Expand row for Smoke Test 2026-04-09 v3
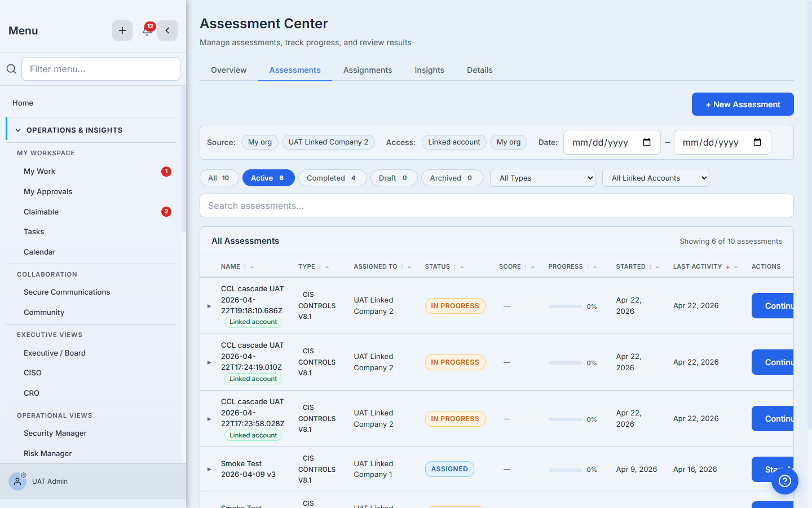 pyautogui.click(x=209, y=469)
